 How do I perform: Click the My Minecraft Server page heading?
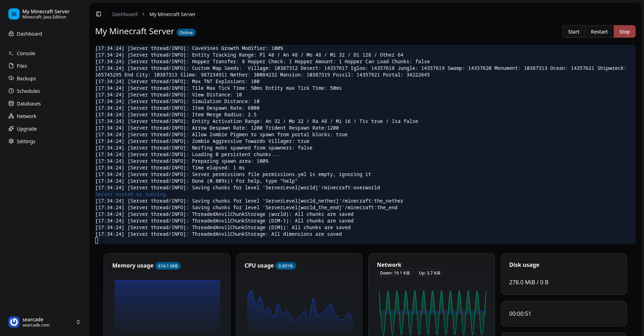[135, 31]
